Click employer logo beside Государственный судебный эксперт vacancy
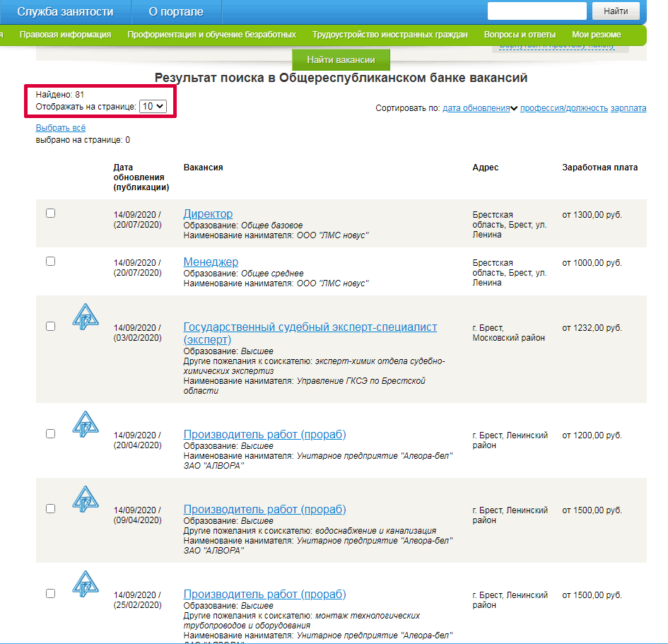This screenshot has height=644, width=668. 86,317
